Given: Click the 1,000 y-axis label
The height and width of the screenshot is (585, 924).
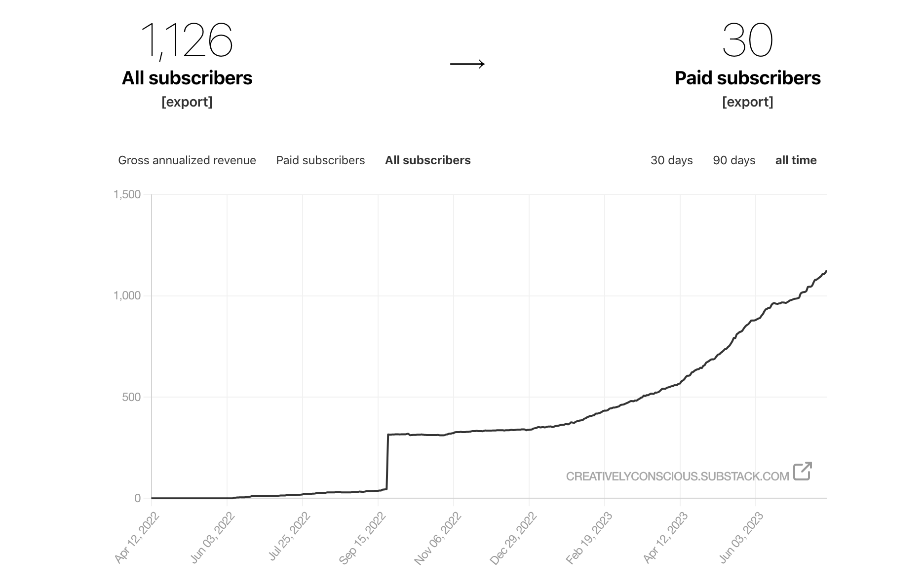Looking at the screenshot, I should click(127, 295).
